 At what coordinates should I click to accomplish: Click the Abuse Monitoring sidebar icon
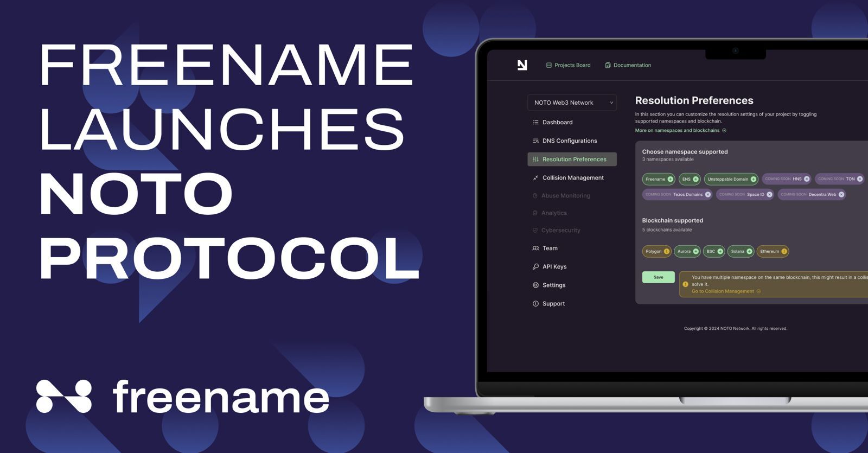(x=535, y=196)
